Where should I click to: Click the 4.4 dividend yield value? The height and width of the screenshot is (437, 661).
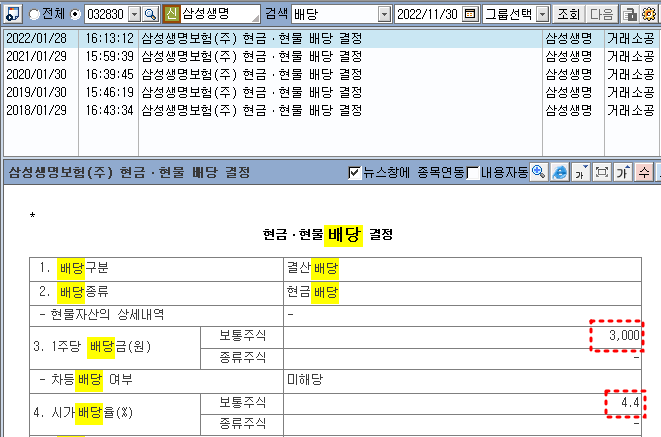[630, 402]
